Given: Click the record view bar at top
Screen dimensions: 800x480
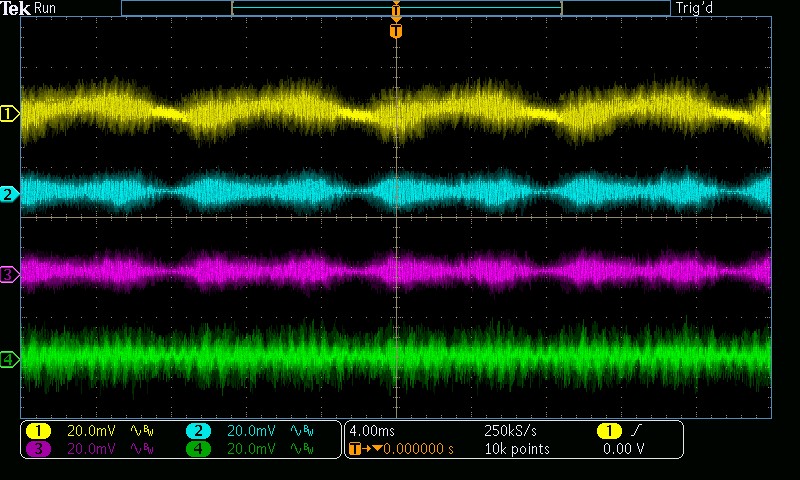Looking at the screenshot, I should click(x=396, y=8).
